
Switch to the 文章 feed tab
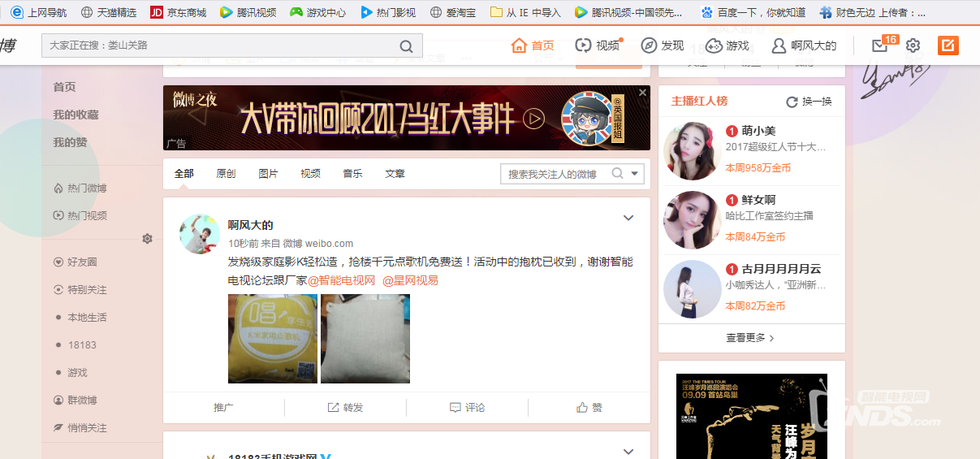(395, 174)
